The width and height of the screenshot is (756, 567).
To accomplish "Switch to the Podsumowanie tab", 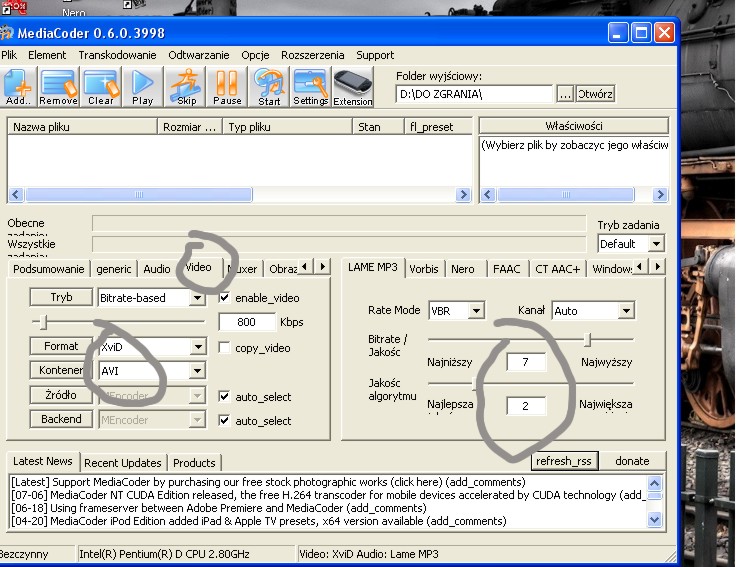I will [48, 269].
